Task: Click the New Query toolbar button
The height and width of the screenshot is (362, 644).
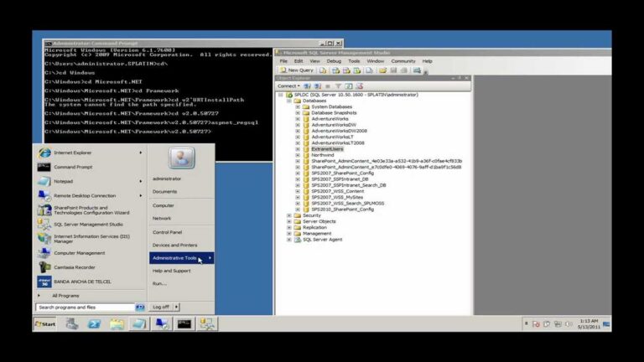Action: (x=297, y=70)
